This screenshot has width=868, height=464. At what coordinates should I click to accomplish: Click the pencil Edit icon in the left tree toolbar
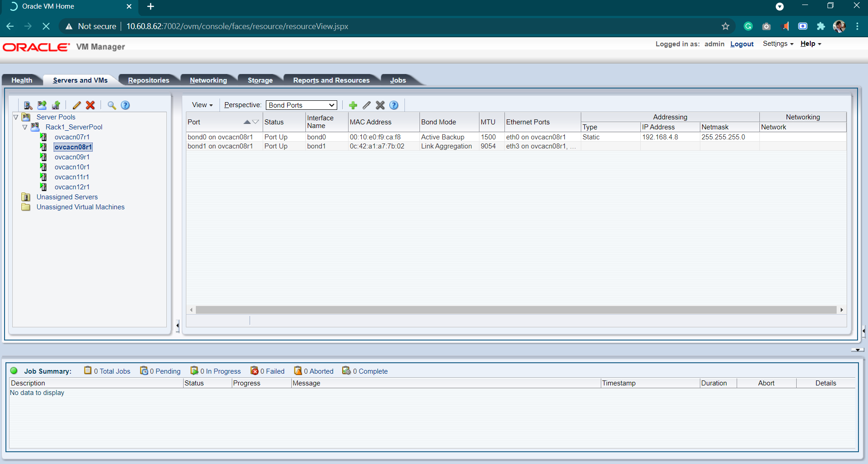(77, 105)
